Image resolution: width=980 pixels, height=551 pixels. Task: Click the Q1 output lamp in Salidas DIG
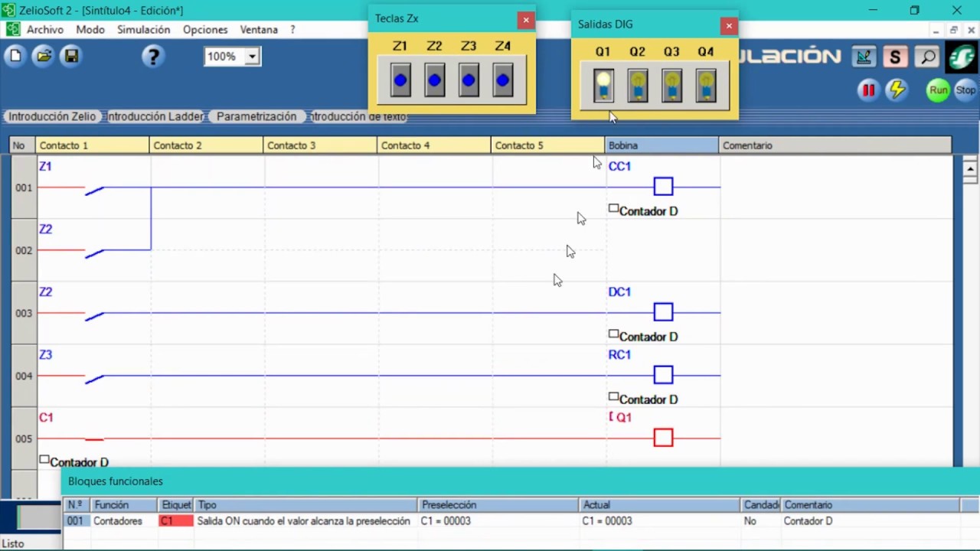[603, 84]
